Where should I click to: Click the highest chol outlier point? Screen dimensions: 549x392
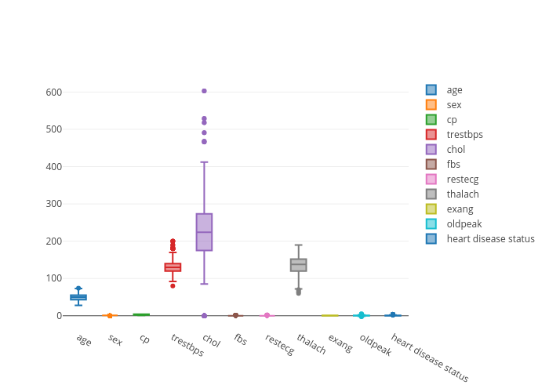point(204,91)
